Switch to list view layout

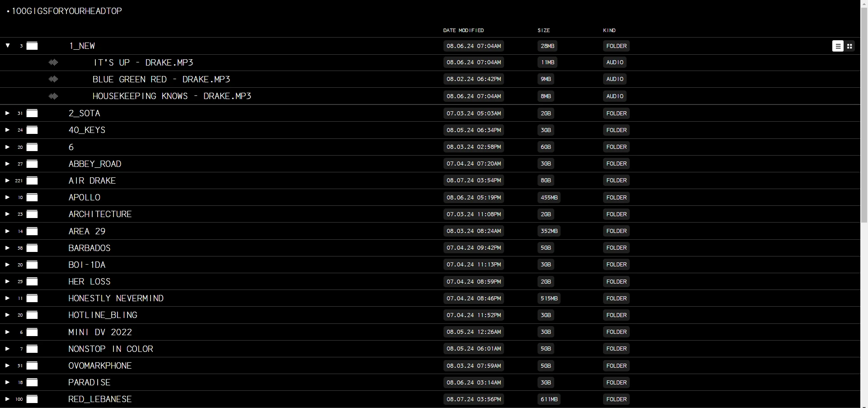click(x=838, y=46)
